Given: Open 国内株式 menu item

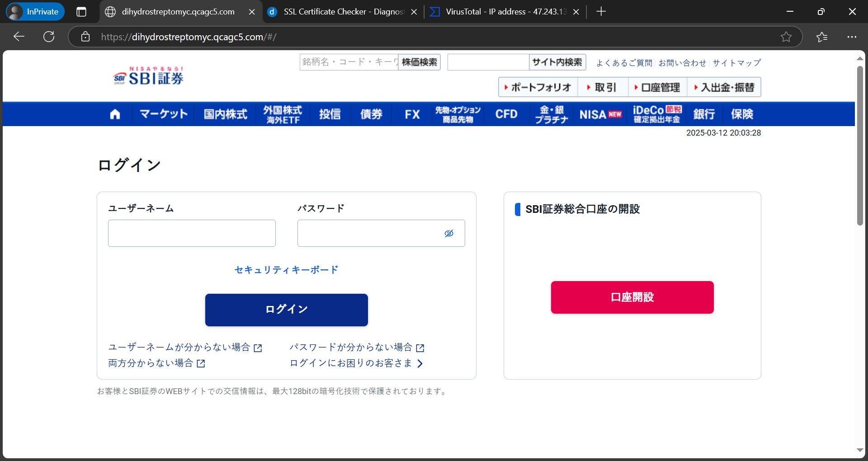Looking at the screenshot, I should [x=226, y=114].
